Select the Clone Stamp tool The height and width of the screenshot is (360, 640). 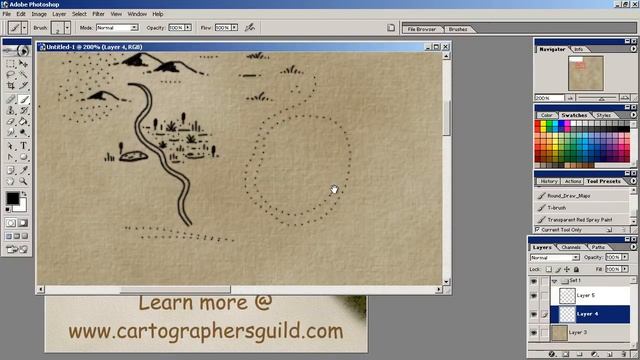pos(11,111)
